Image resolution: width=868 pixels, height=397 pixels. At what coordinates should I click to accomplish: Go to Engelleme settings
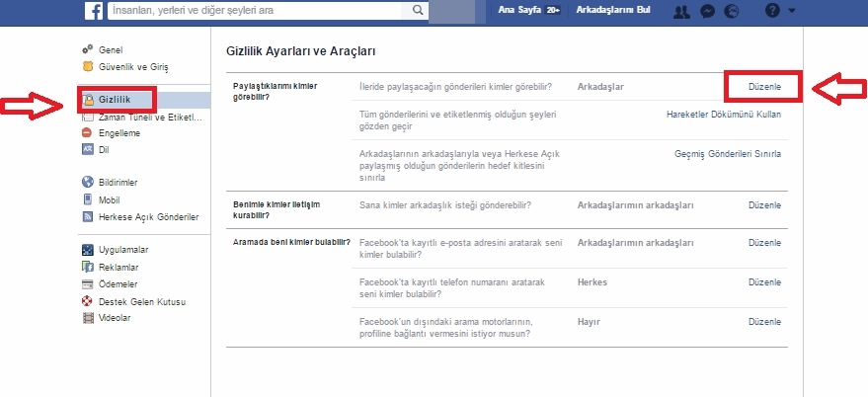(x=119, y=133)
